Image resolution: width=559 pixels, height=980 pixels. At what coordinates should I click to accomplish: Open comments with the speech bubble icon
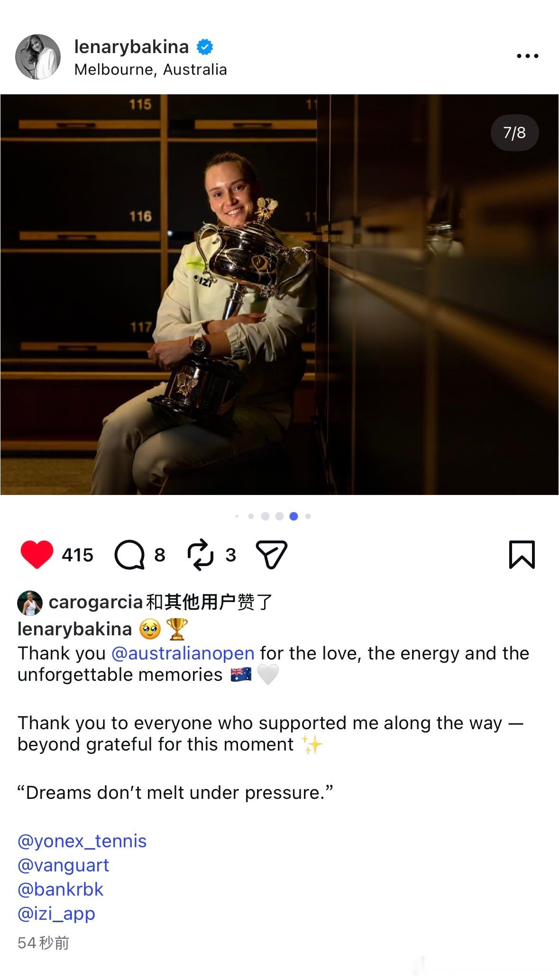click(x=129, y=554)
